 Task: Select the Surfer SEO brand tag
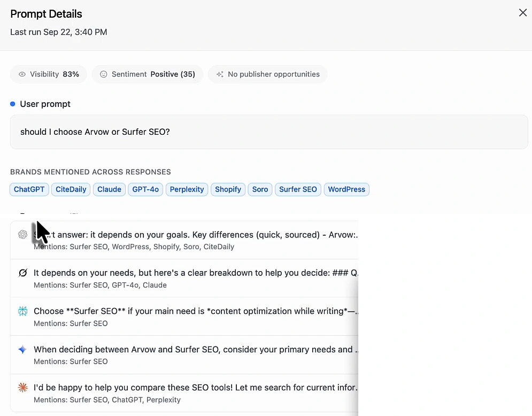pos(298,189)
